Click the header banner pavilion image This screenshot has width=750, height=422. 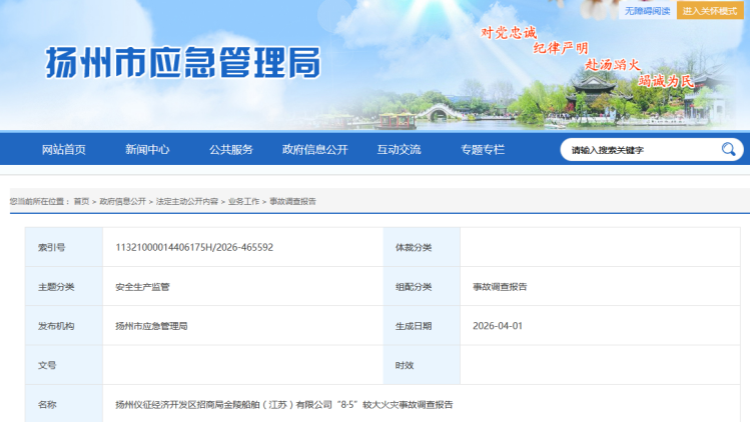click(600, 95)
